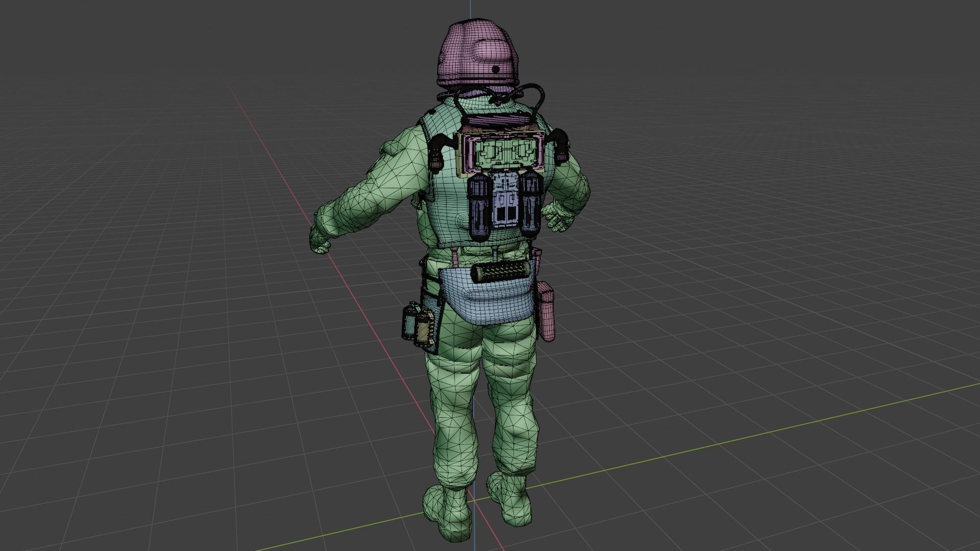Select the black ribbed cylinder above waist pouch
The image size is (980, 551).
(x=500, y=273)
